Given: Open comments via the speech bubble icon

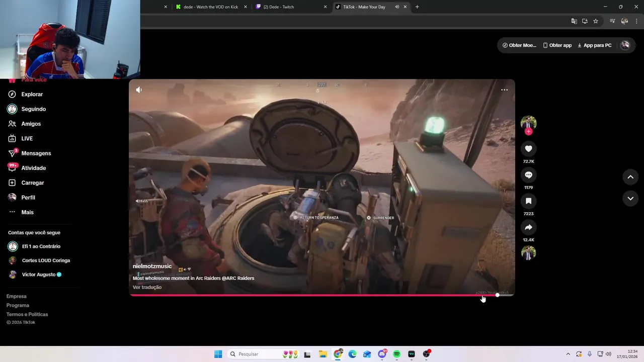Looking at the screenshot, I should (528, 175).
